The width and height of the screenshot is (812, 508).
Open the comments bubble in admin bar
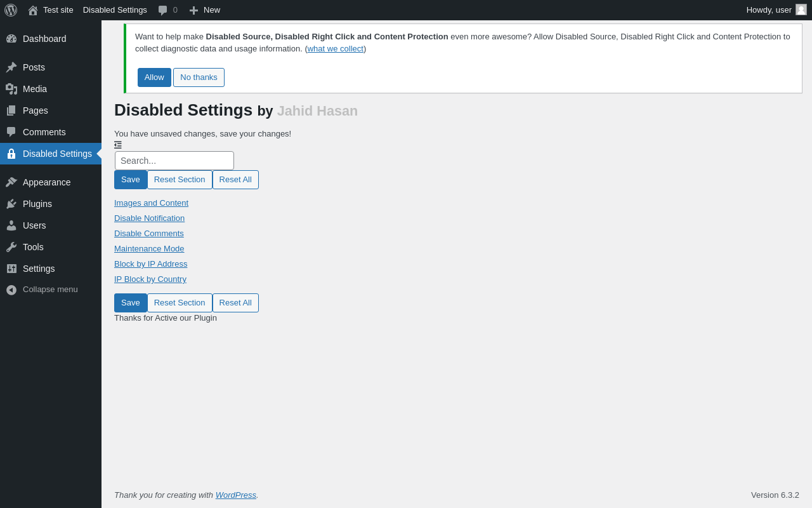(163, 10)
